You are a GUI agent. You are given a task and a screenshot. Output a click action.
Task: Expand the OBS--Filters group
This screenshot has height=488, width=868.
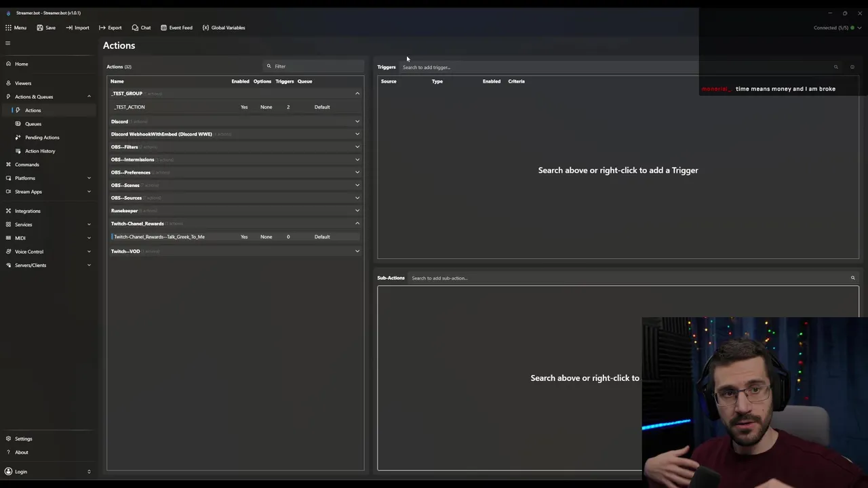click(x=357, y=147)
